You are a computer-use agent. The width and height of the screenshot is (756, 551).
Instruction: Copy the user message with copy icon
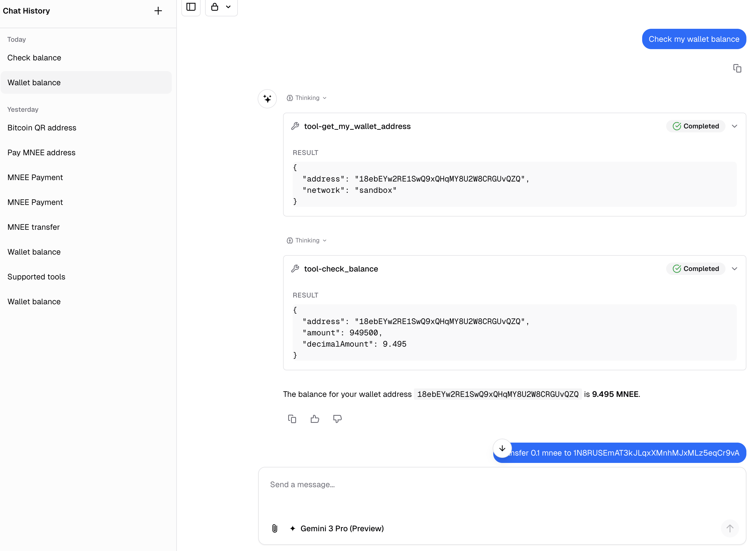coord(737,68)
